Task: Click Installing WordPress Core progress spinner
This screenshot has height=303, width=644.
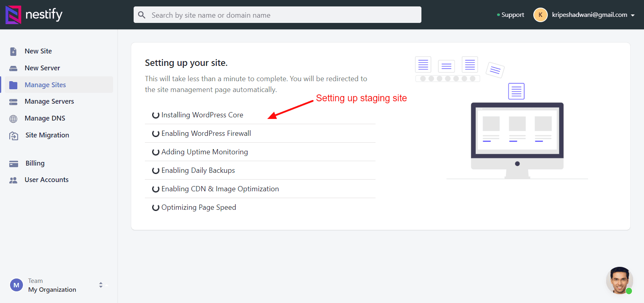Action: [156, 115]
